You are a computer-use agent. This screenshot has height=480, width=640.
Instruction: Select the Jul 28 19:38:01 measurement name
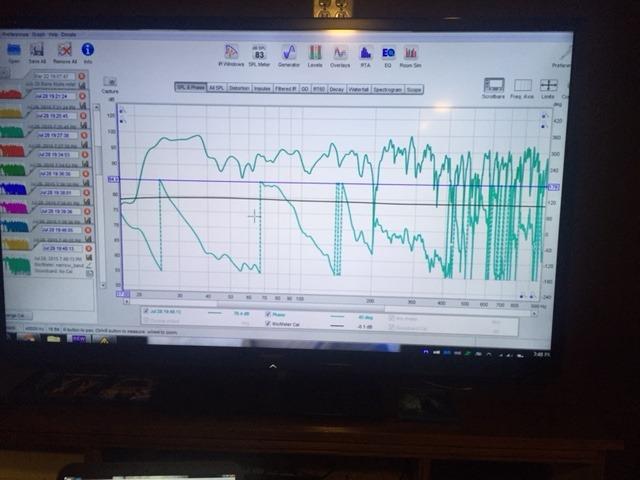point(60,192)
